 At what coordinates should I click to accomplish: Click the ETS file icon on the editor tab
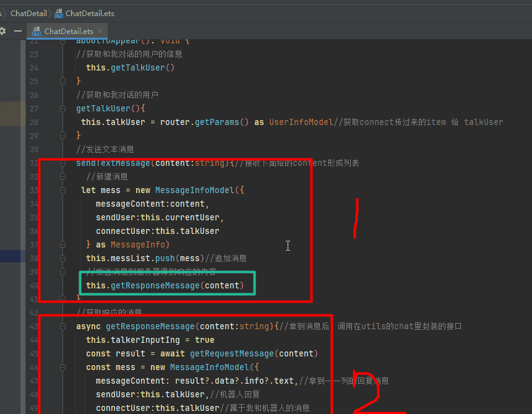[36, 31]
